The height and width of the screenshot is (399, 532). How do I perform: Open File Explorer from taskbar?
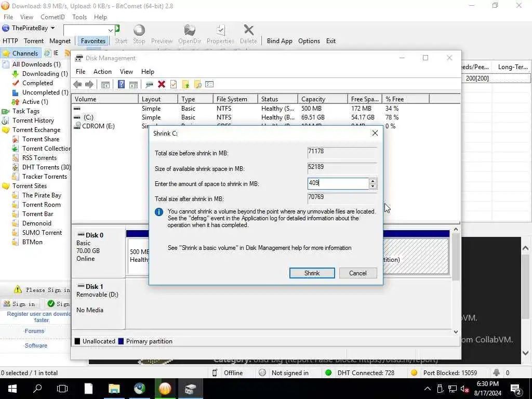point(114,389)
